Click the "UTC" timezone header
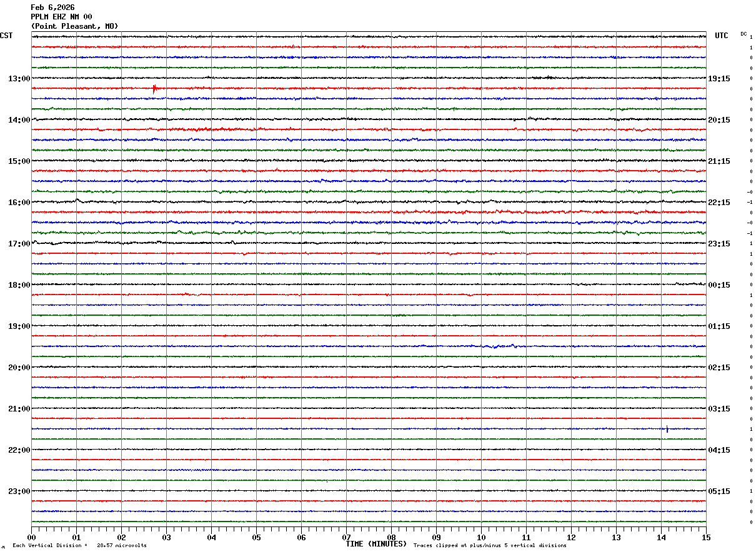 point(722,36)
